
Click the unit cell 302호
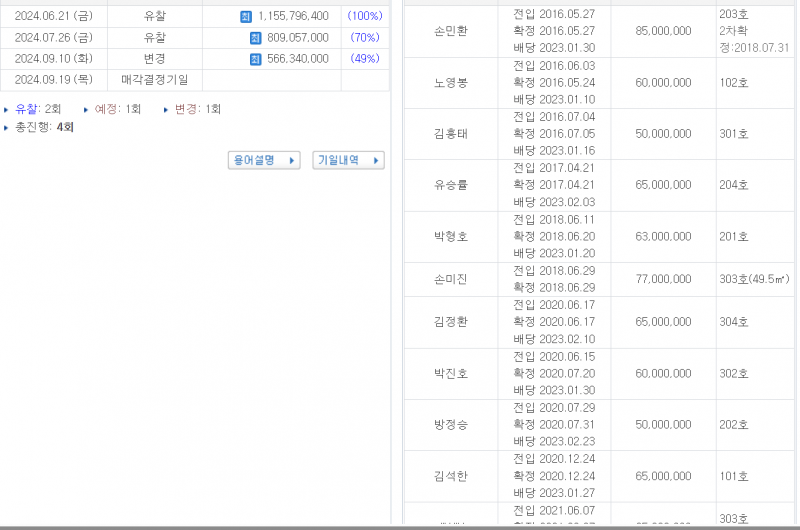pyautogui.click(x=734, y=373)
